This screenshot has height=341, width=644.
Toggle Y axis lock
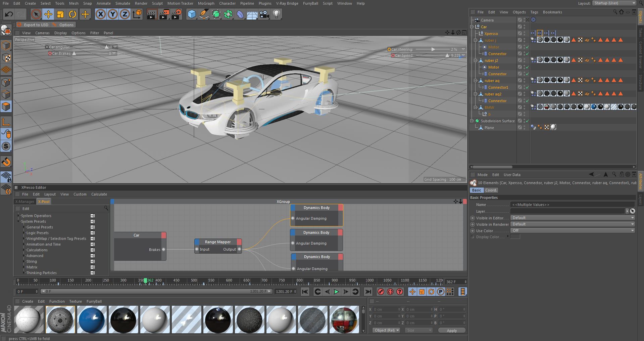(113, 14)
